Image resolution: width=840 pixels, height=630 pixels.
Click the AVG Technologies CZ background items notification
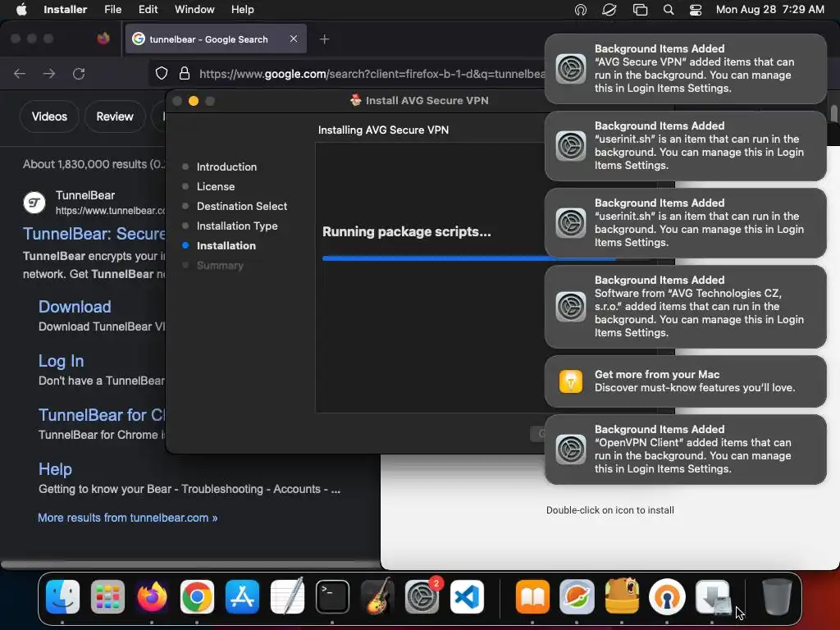685,307
